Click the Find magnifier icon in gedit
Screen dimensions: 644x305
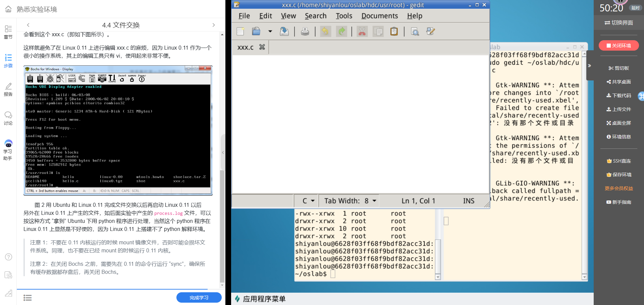tap(415, 32)
